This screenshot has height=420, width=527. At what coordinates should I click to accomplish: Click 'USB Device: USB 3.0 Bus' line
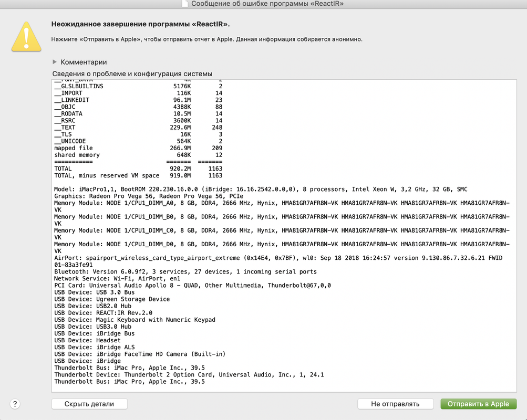94,292
